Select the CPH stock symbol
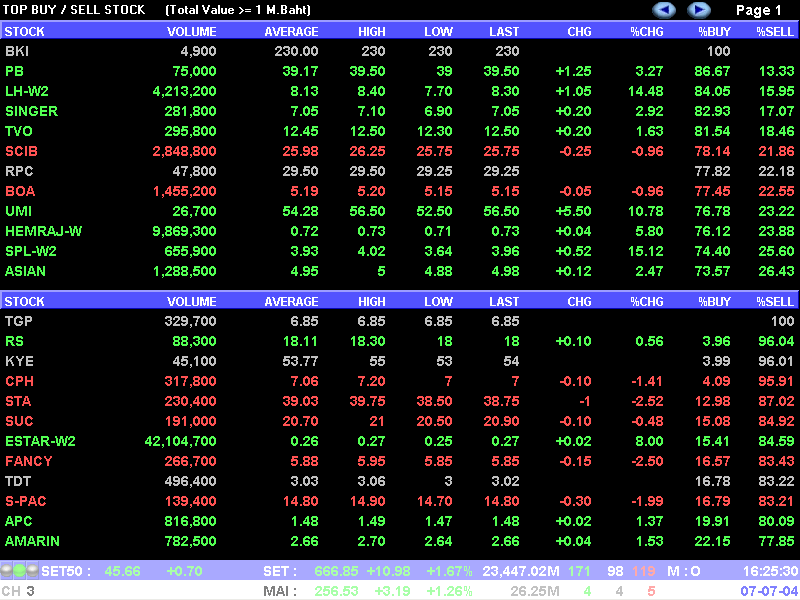This screenshot has height=600, width=800. (x=19, y=381)
